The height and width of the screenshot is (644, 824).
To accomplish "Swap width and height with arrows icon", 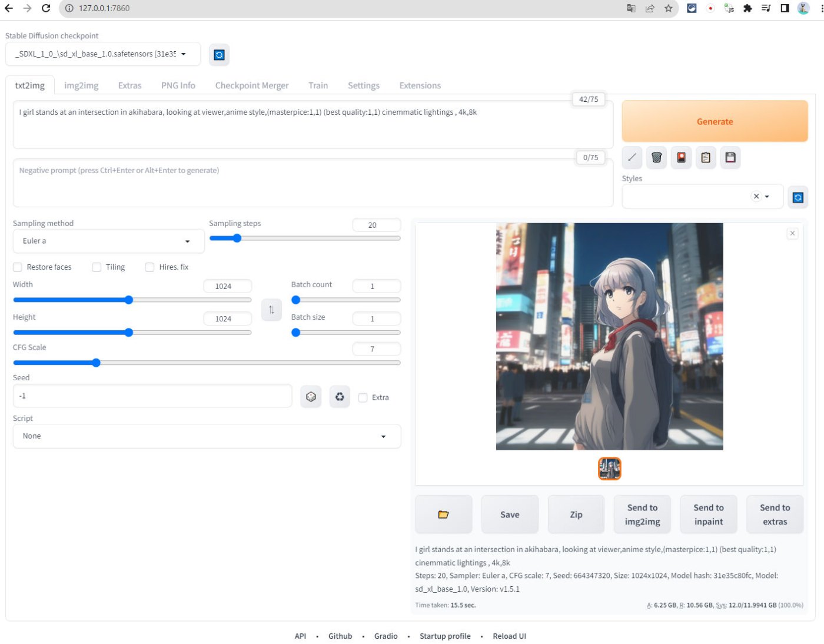I will (x=271, y=310).
